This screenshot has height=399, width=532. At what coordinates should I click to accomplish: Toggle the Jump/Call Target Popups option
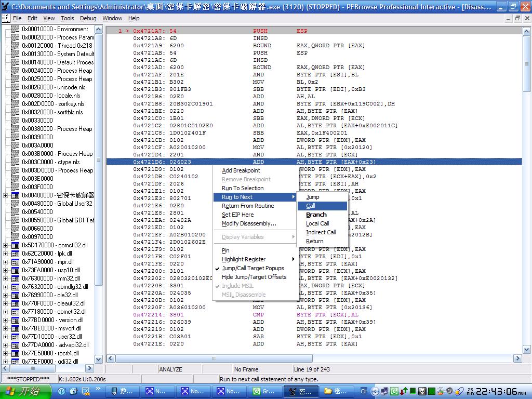253,268
